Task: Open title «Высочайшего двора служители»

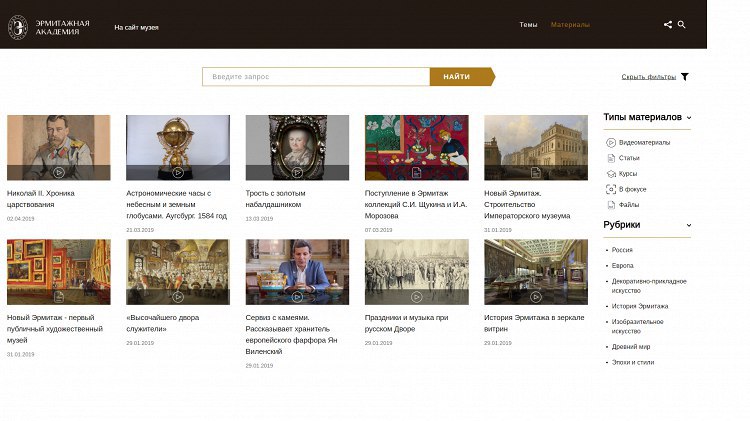Action: click(x=163, y=323)
